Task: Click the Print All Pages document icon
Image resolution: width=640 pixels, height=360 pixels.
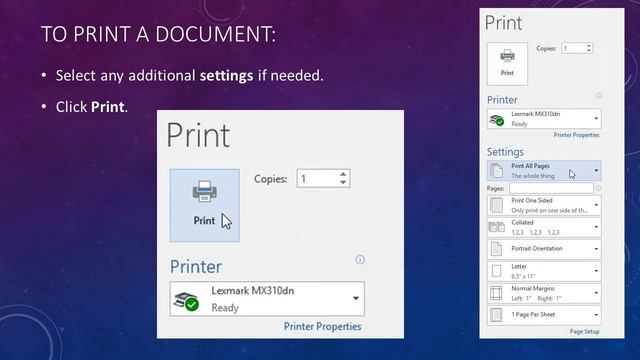Action: tap(496, 171)
